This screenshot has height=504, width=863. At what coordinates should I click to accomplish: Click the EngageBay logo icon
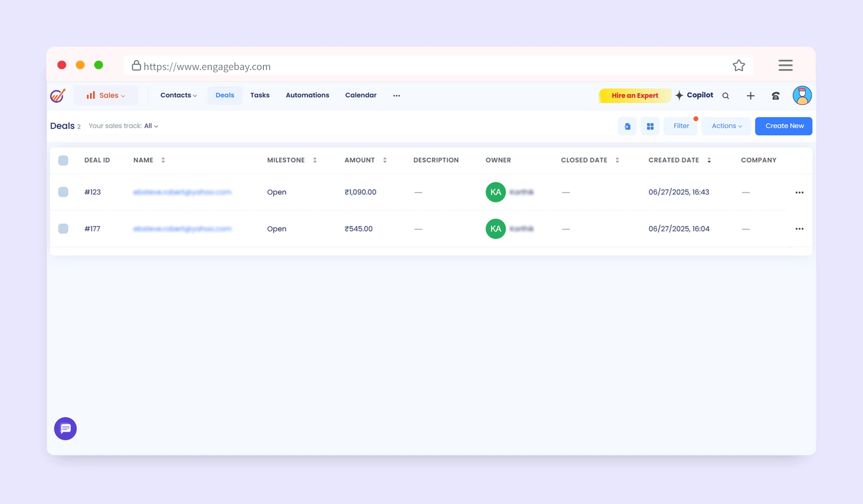point(58,96)
